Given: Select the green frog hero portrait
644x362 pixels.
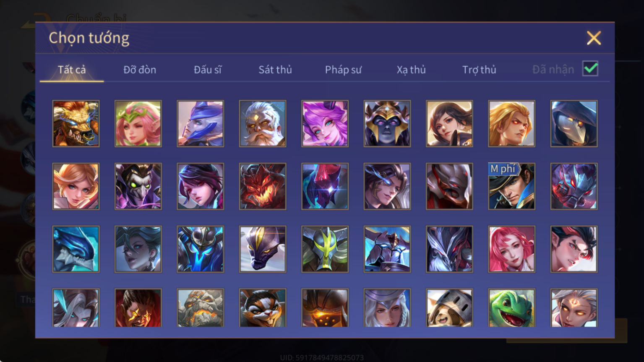Looking at the screenshot, I should click(x=511, y=308).
